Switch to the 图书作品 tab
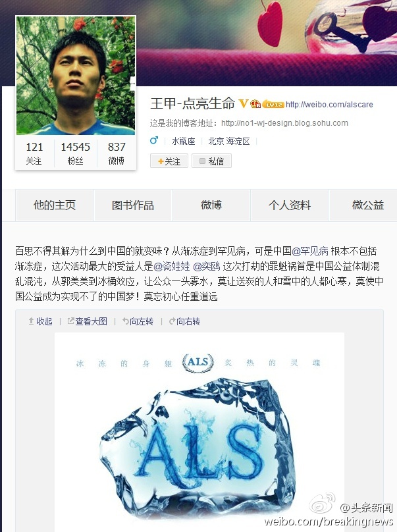The height and width of the screenshot is (532, 397). click(133, 205)
